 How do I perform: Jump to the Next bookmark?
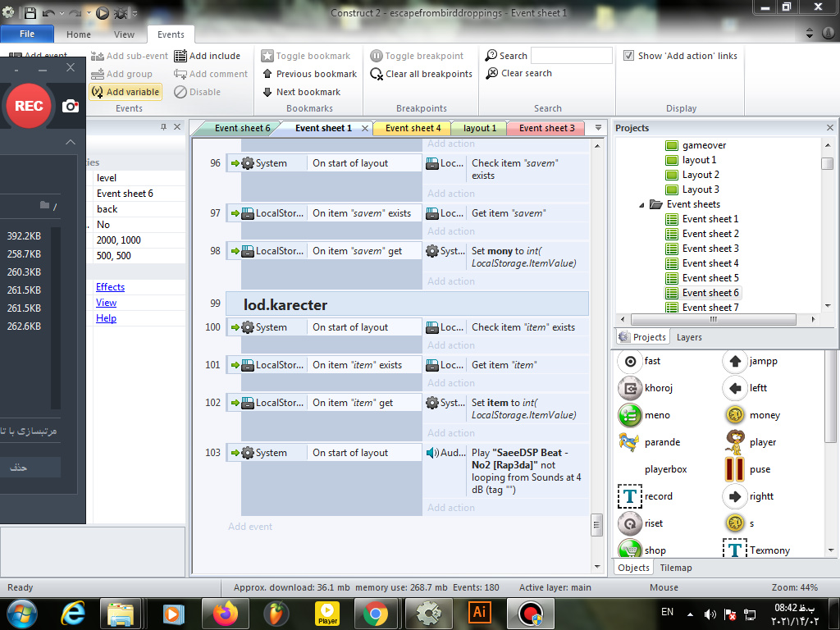[x=302, y=92]
